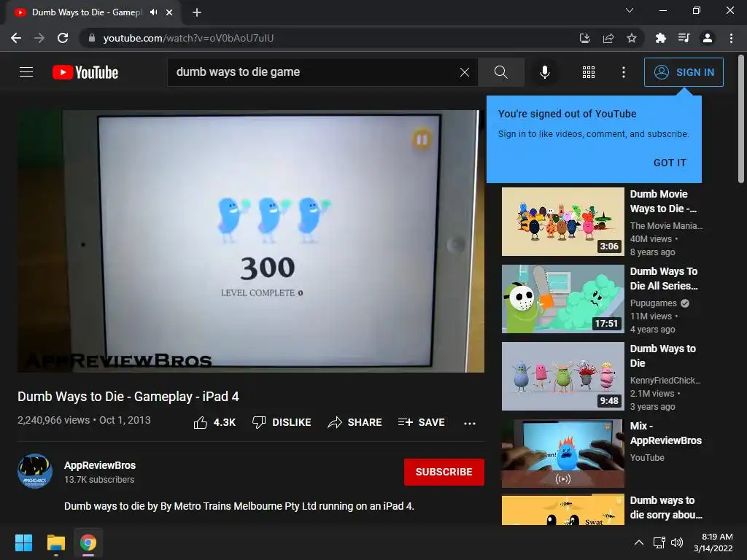Open taskbar volume control
This screenshot has width=747, height=560.
click(x=677, y=542)
